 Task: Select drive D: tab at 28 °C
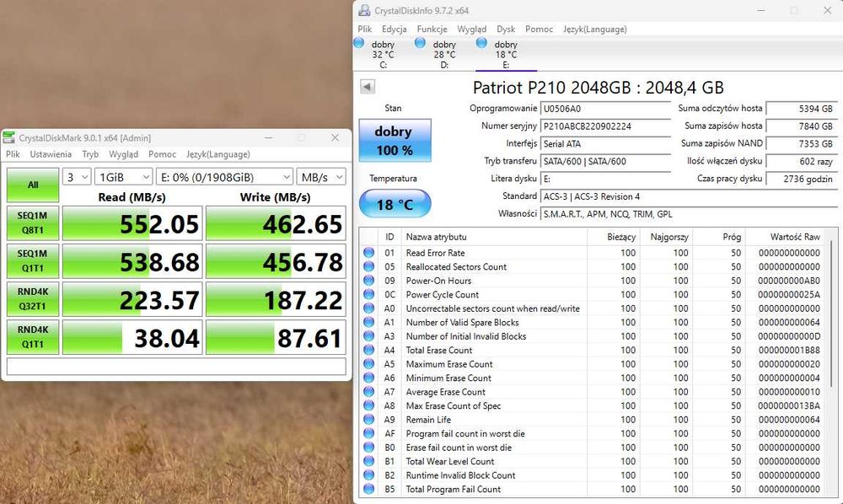click(444, 54)
